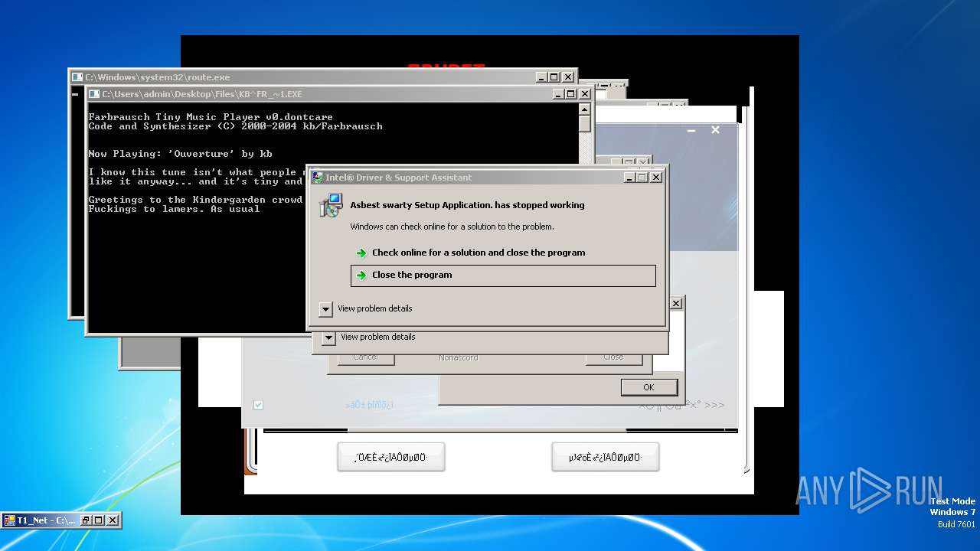Minimize the Intel Driver & Support Assistant dialog
This screenshot has height=551, width=980.
click(x=629, y=177)
